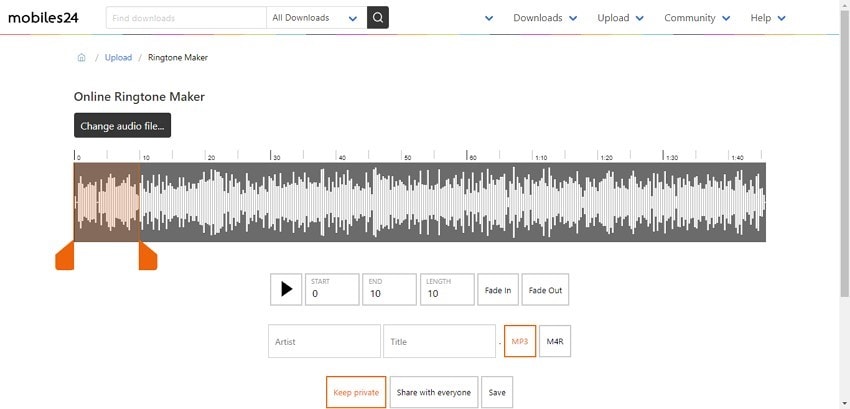Click the Find downloads search box
The width and height of the screenshot is (850, 409).
pos(186,17)
